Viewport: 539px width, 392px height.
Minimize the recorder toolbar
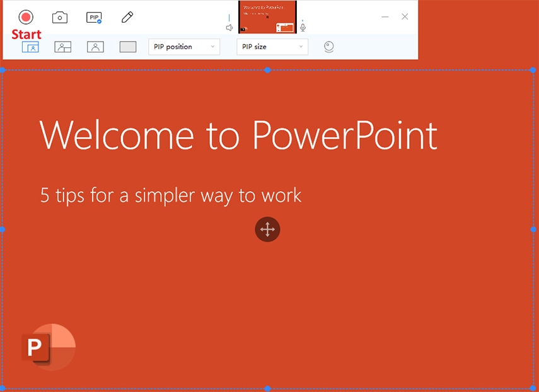(385, 16)
